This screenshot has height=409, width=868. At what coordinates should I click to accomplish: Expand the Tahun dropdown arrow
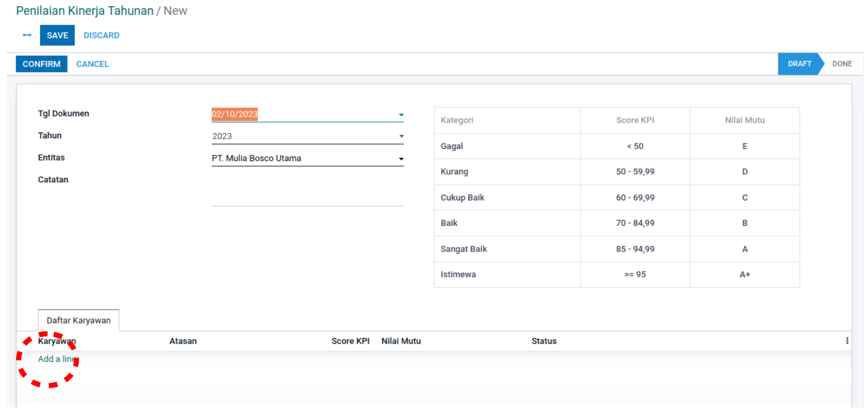click(x=401, y=136)
